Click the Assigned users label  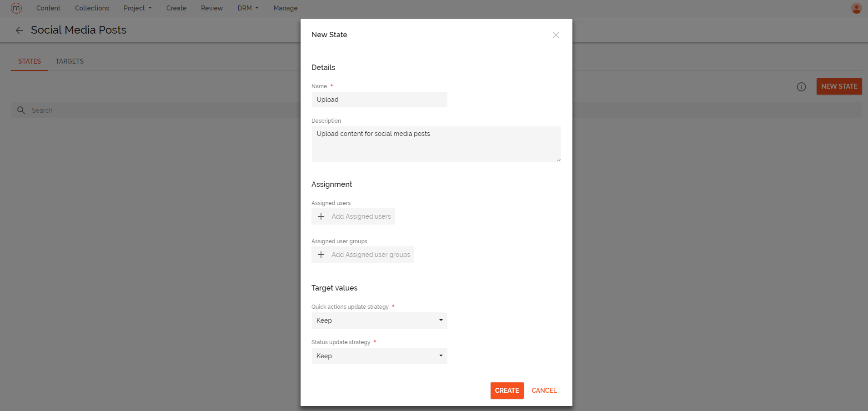(x=331, y=203)
